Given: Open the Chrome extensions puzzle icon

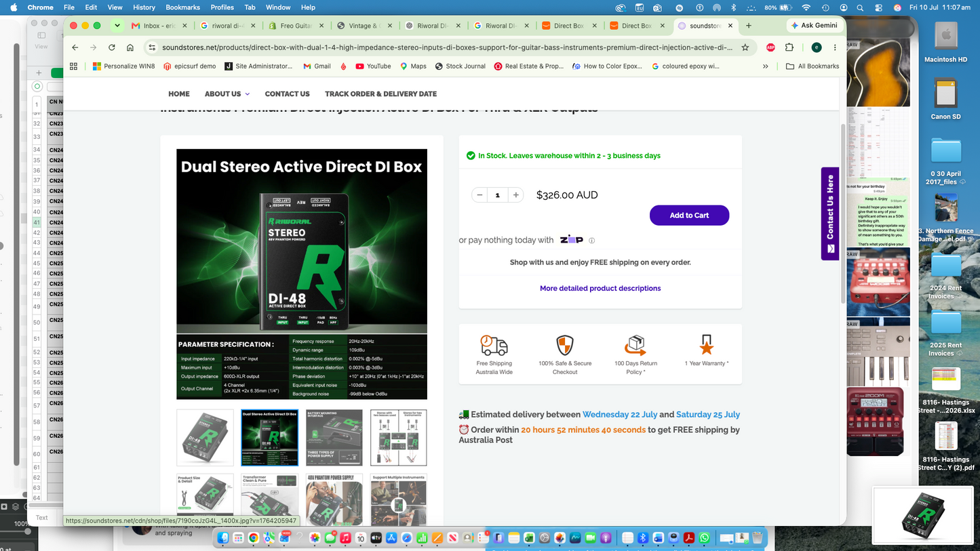Looking at the screenshot, I should (789, 47).
